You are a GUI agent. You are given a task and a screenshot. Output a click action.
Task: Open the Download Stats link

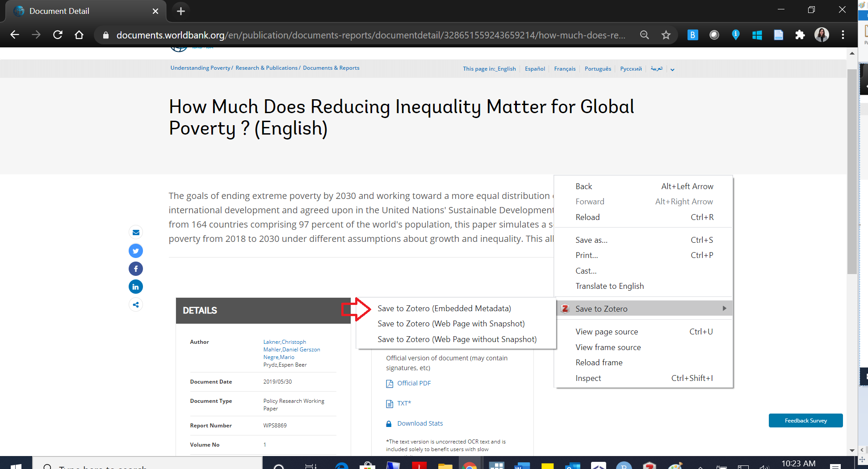420,423
